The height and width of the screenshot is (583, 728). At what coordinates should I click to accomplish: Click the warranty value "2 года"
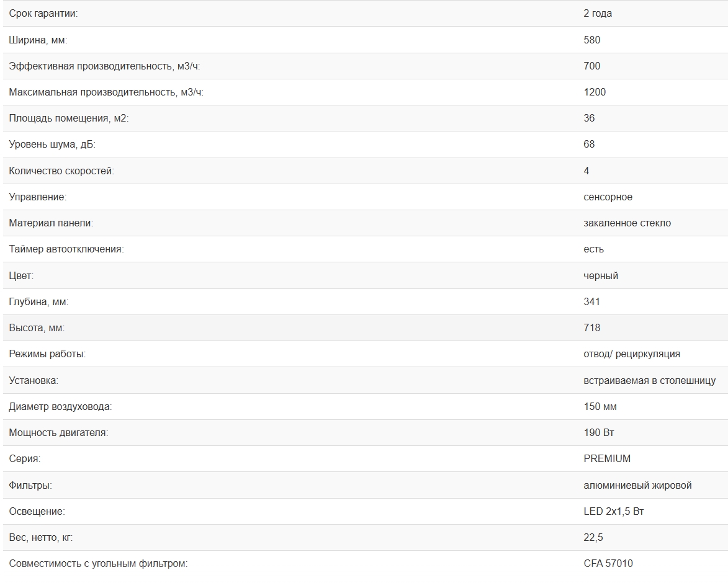[598, 14]
